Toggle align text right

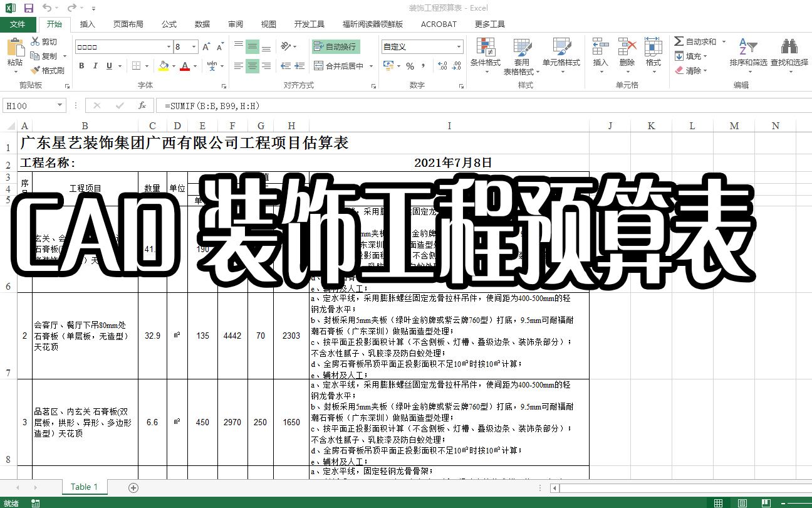coord(266,66)
